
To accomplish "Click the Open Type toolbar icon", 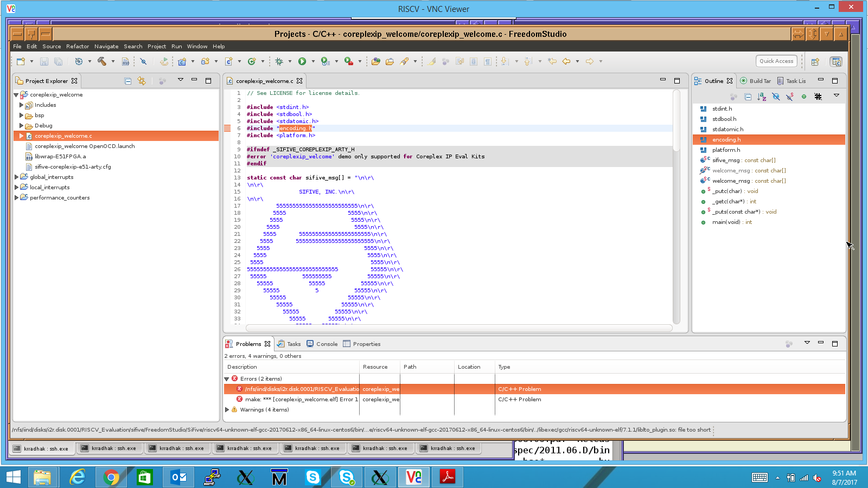I will 376,61.
